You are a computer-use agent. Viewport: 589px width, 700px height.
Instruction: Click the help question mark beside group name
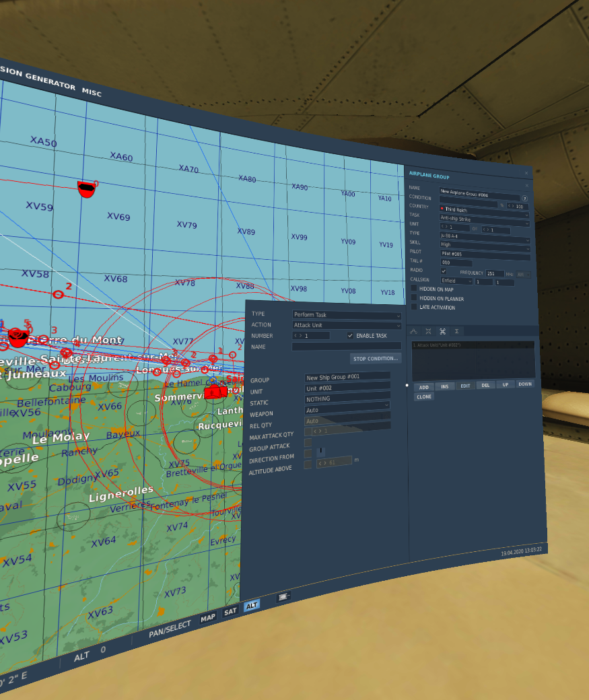click(524, 199)
